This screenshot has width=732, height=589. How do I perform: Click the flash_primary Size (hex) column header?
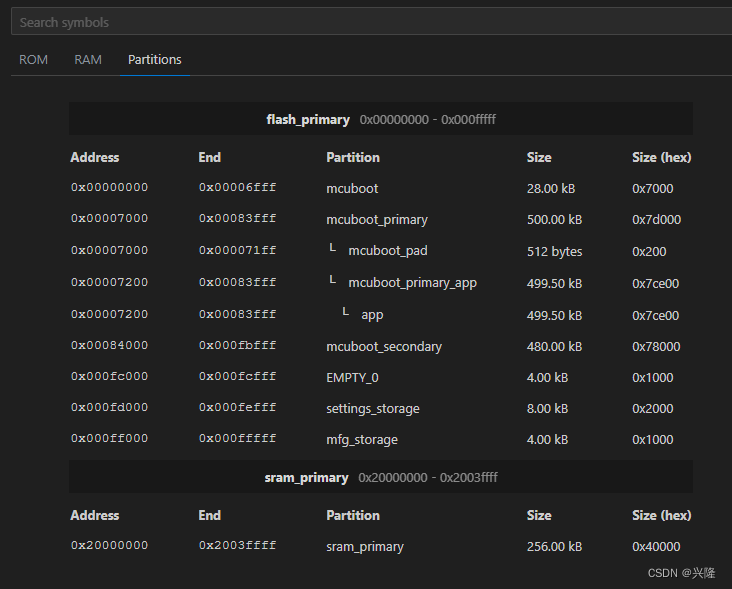(662, 157)
